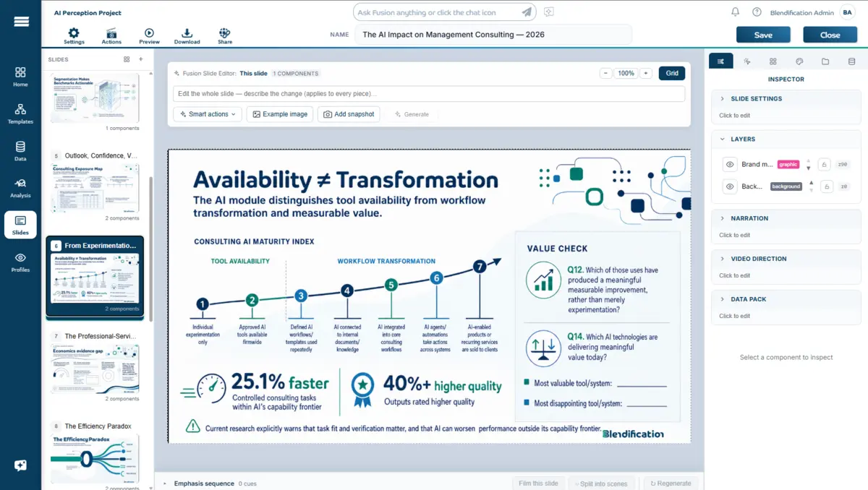Toggle the Grid overlay button
Screen dimensions: 868x490
(672, 73)
